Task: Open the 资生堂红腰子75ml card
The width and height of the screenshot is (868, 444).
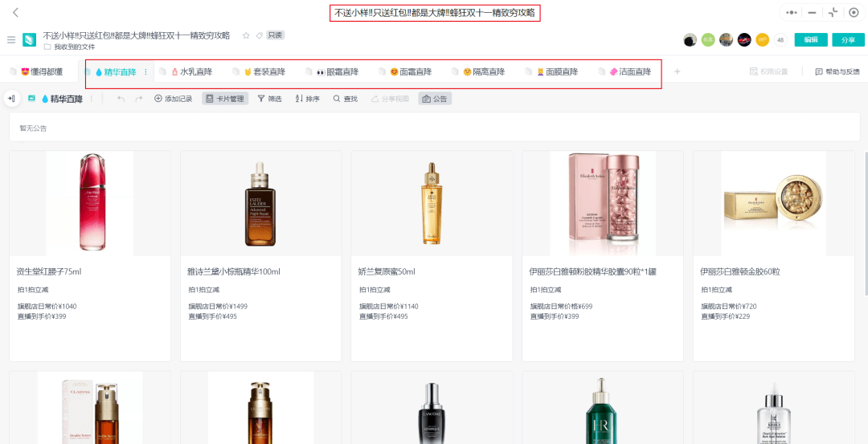Action: point(90,256)
